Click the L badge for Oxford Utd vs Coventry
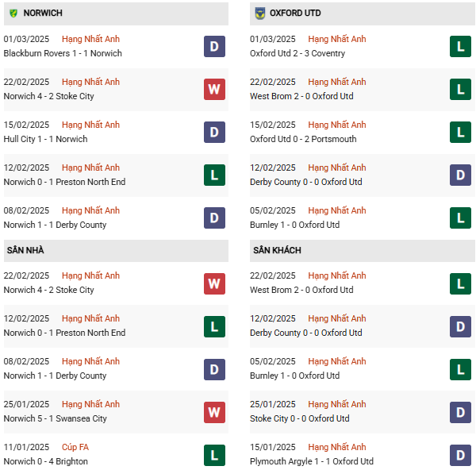This screenshot has width=476, height=470. click(460, 47)
